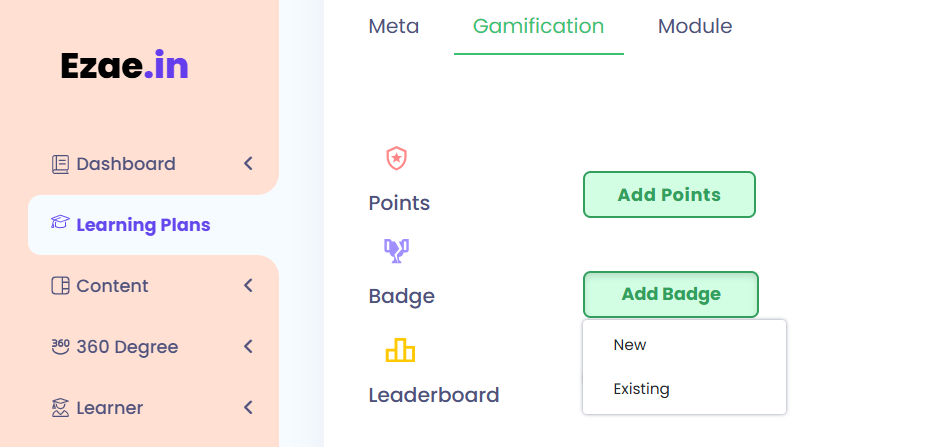This screenshot has height=447, width=938.
Task: Choose New from the badge dropdown
Action: pyautogui.click(x=630, y=345)
